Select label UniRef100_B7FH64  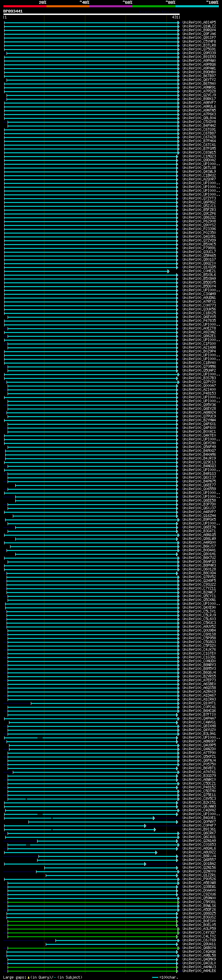199,141
